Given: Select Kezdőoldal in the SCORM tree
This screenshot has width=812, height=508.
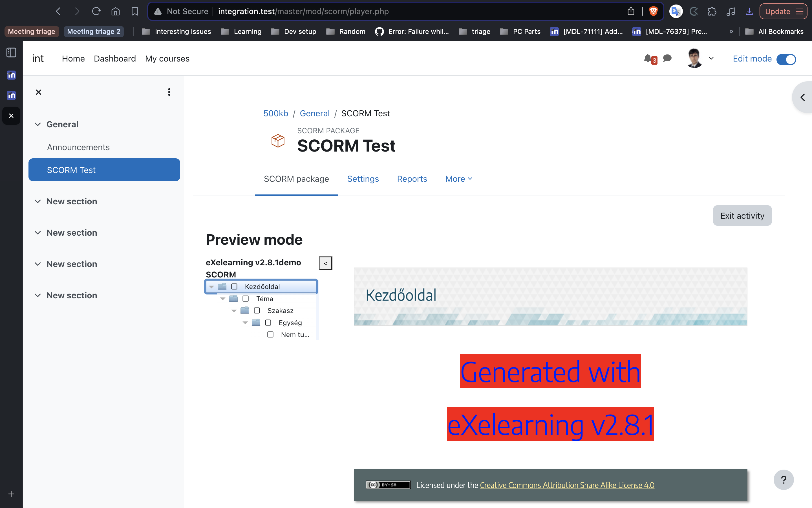Looking at the screenshot, I should [x=262, y=286].
